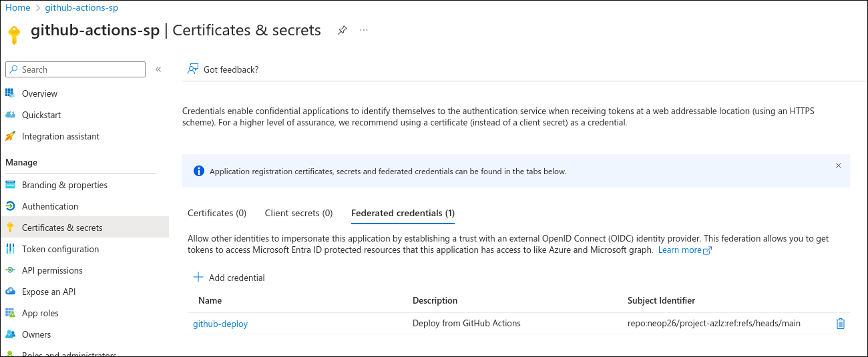Select the Federated credentials (1) tab
868x357 pixels.
pos(403,213)
